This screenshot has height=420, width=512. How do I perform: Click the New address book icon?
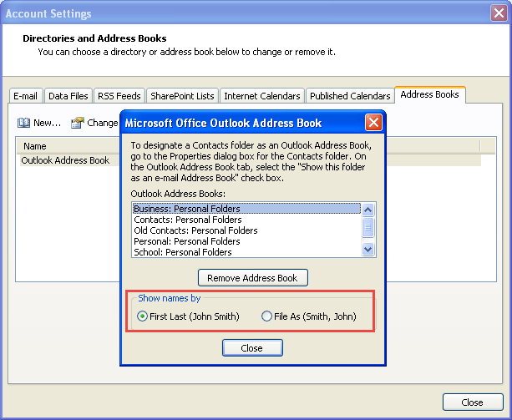click(23, 123)
